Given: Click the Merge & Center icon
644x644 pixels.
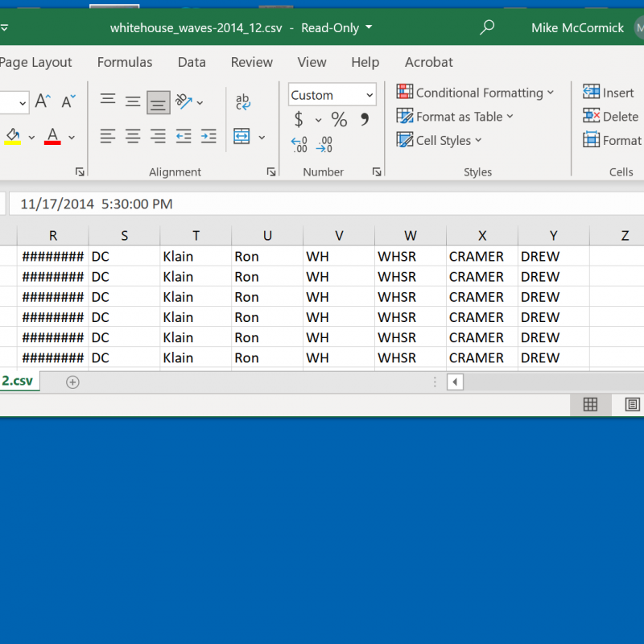Looking at the screenshot, I should [x=242, y=137].
